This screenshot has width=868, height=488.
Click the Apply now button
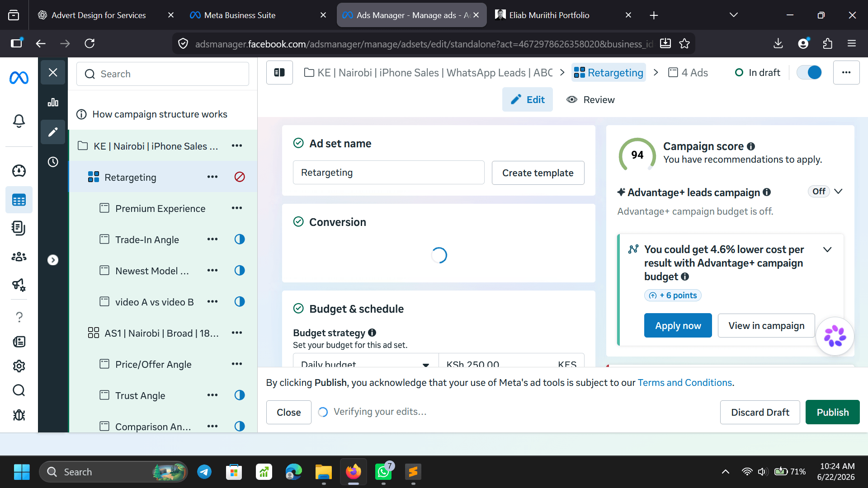[678, 325]
